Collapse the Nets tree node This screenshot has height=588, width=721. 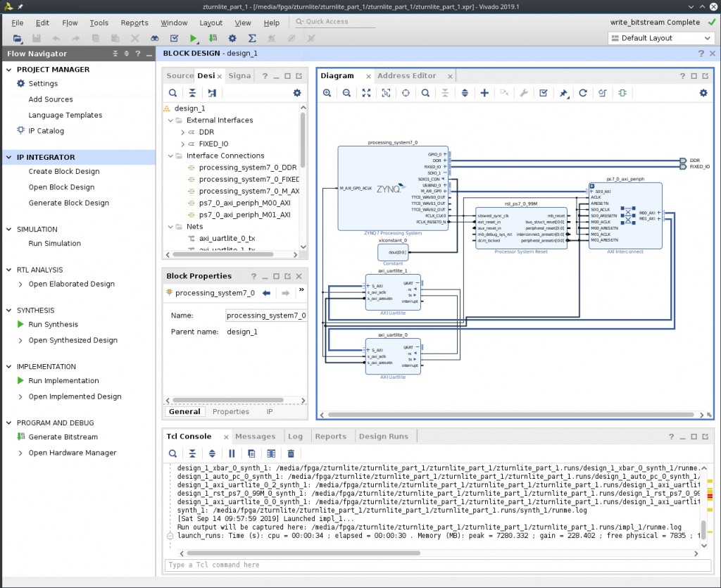[170, 227]
